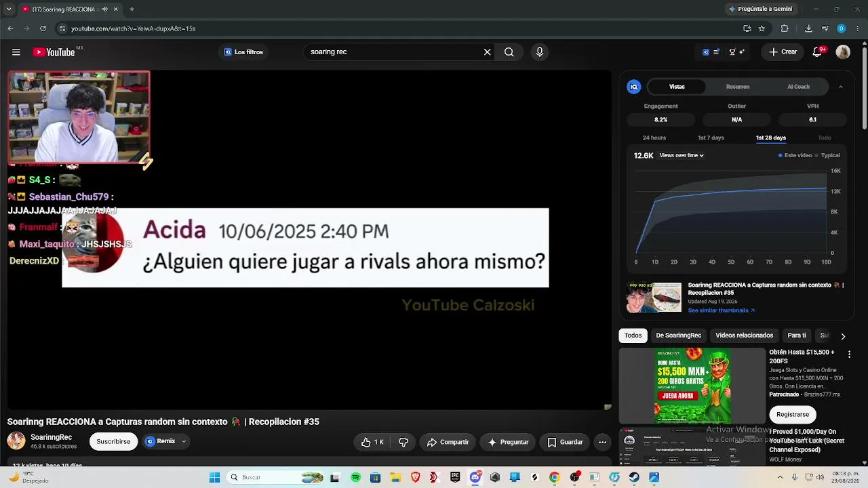Go to the YouTube home logo
This screenshot has width=868, height=488.
coord(54,52)
